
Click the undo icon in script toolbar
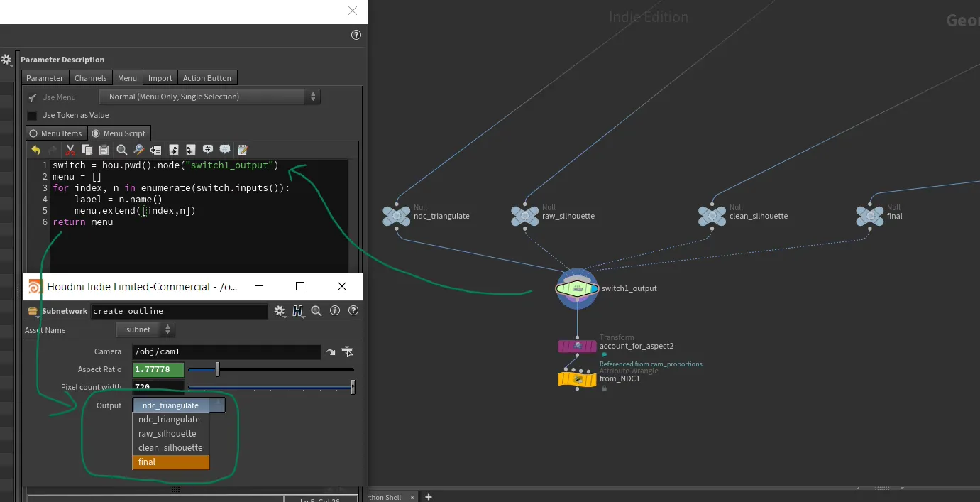36,150
